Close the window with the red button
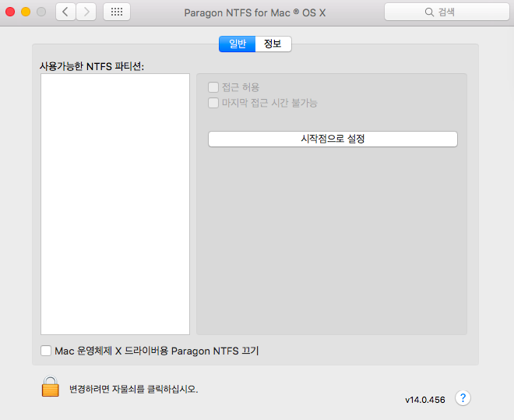The width and height of the screenshot is (514, 420). (10, 12)
